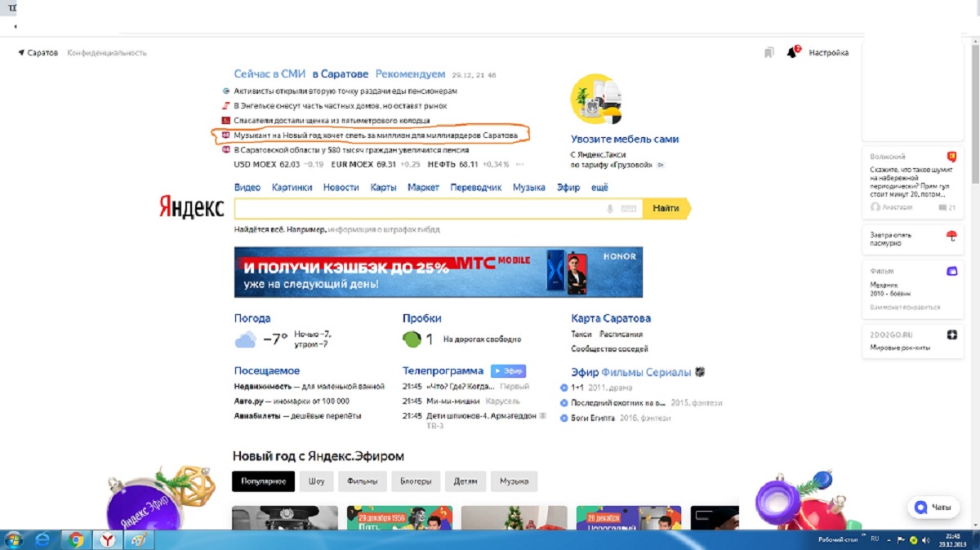Open the Видео service link

tap(247, 188)
